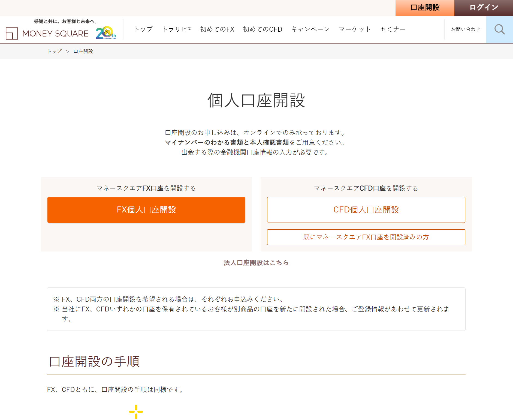Open the Money Square logo homepage
Image resolution: width=513 pixels, height=420 pixels.
(47, 33)
